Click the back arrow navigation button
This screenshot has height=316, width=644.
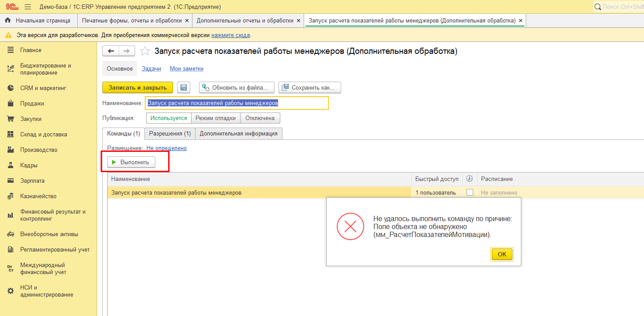(x=111, y=51)
